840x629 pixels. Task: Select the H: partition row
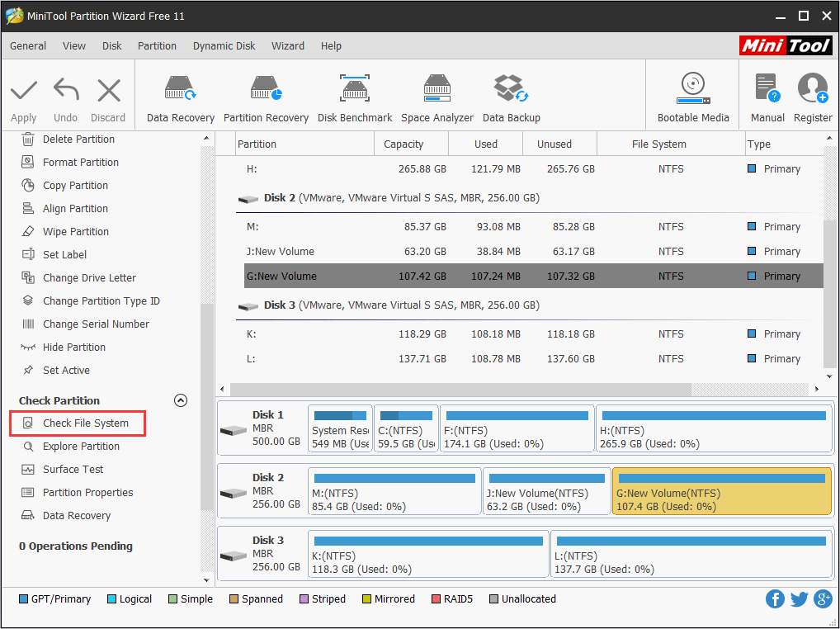coord(534,168)
